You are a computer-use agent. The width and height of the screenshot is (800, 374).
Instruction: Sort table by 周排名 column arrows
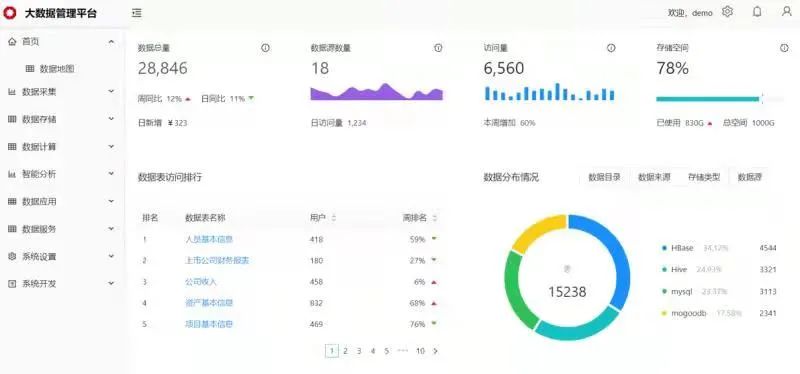click(x=435, y=218)
